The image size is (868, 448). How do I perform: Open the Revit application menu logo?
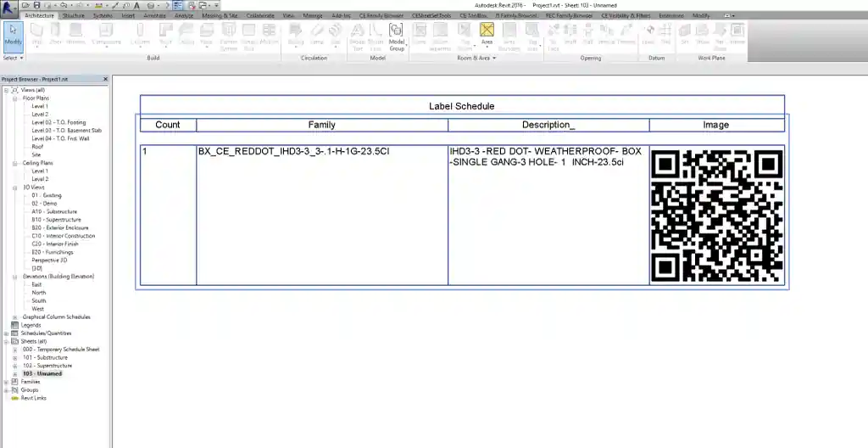8,7
